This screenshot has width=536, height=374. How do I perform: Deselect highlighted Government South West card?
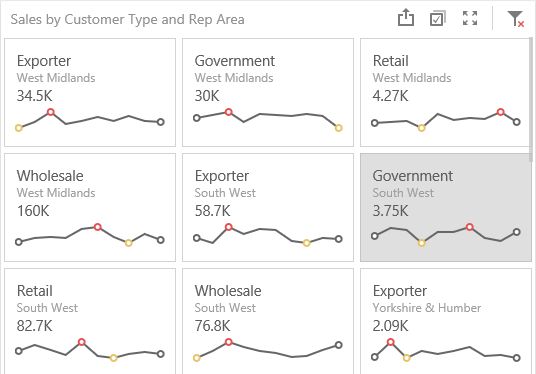pos(446,207)
